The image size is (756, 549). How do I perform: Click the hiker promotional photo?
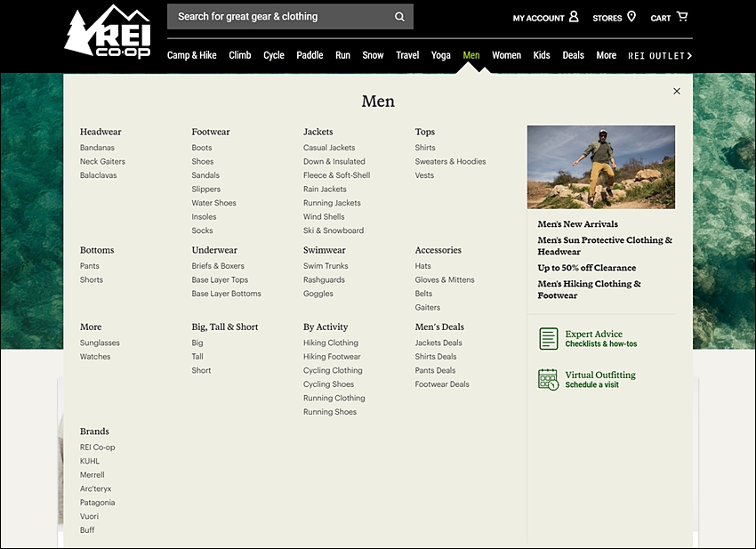pos(600,167)
